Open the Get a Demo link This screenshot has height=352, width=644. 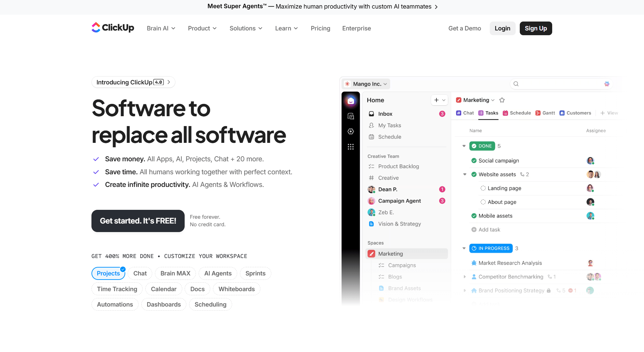tap(464, 28)
